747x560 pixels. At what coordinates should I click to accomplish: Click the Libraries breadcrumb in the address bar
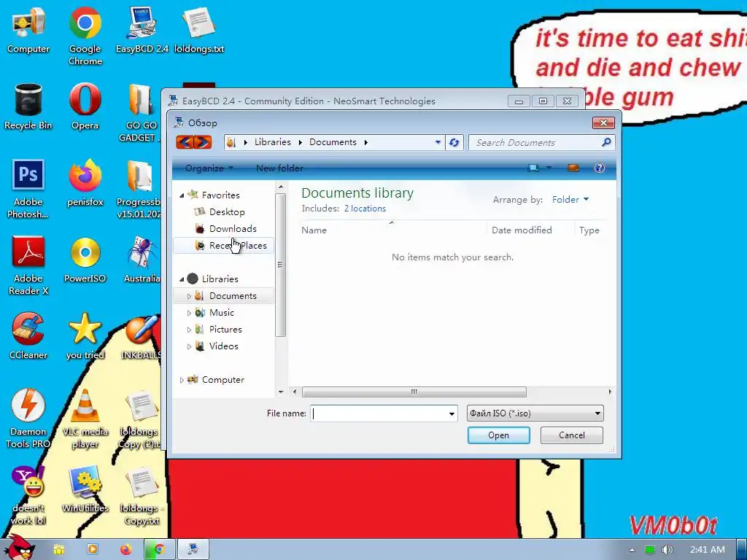273,142
